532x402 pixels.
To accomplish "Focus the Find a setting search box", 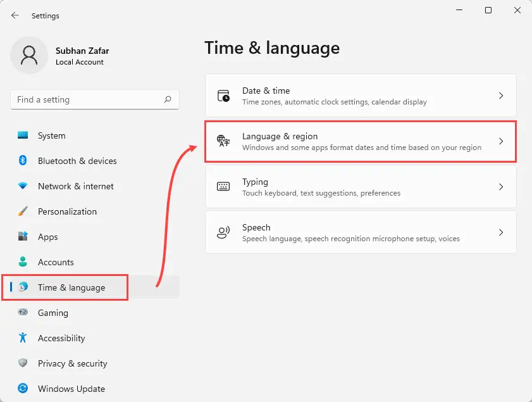I will [95, 99].
